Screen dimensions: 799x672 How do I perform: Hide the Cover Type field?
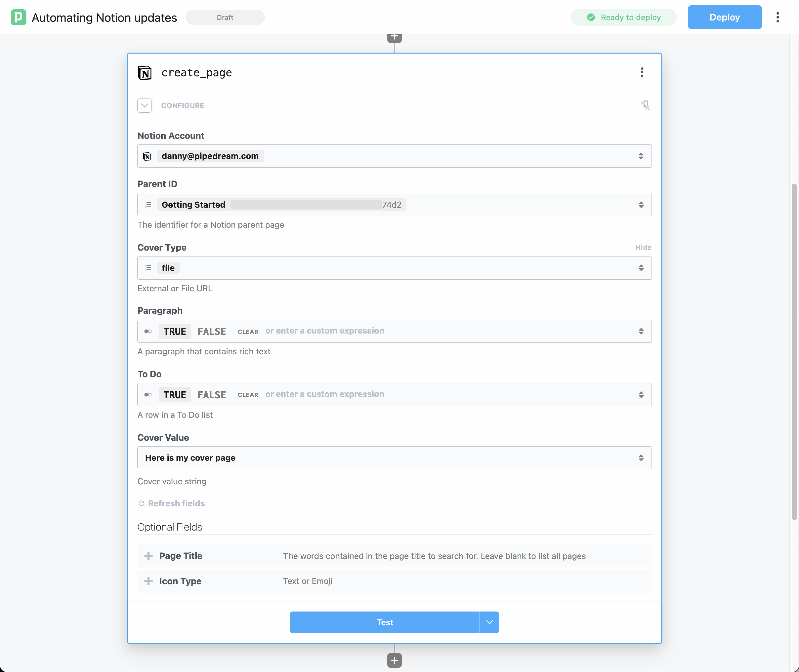[x=643, y=247]
